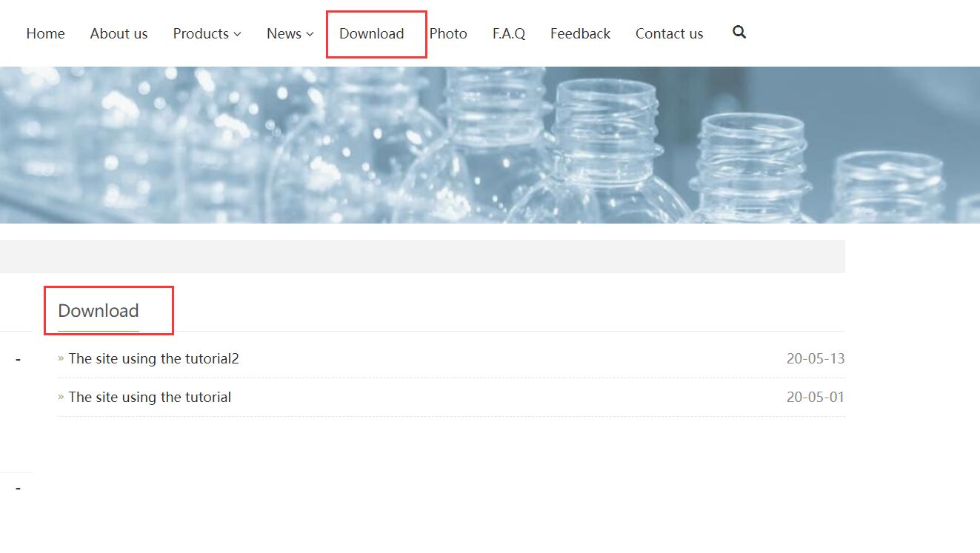Click the arrow bullet before tutorial2
Viewport: 980px width, 553px height.
click(61, 358)
